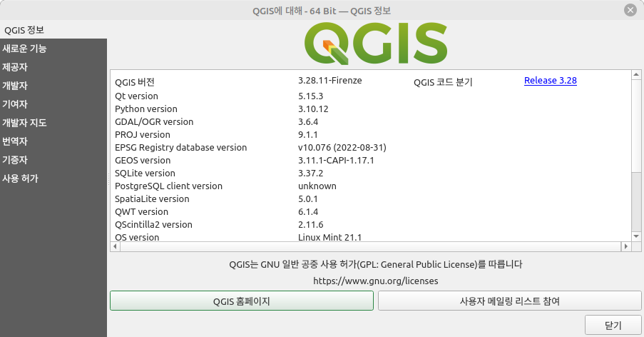Click the QScintilla2 version value 2.11.6
The width and height of the screenshot is (644, 337).
point(310,224)
